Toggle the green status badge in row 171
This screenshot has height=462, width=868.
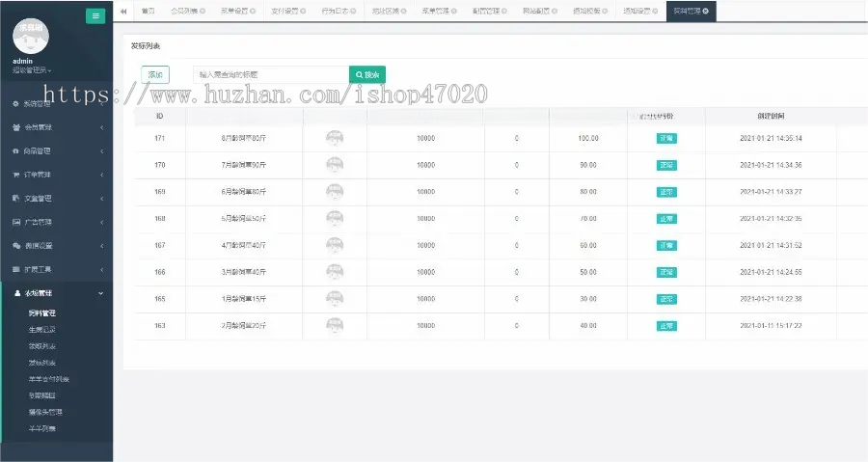coord(666,138)
